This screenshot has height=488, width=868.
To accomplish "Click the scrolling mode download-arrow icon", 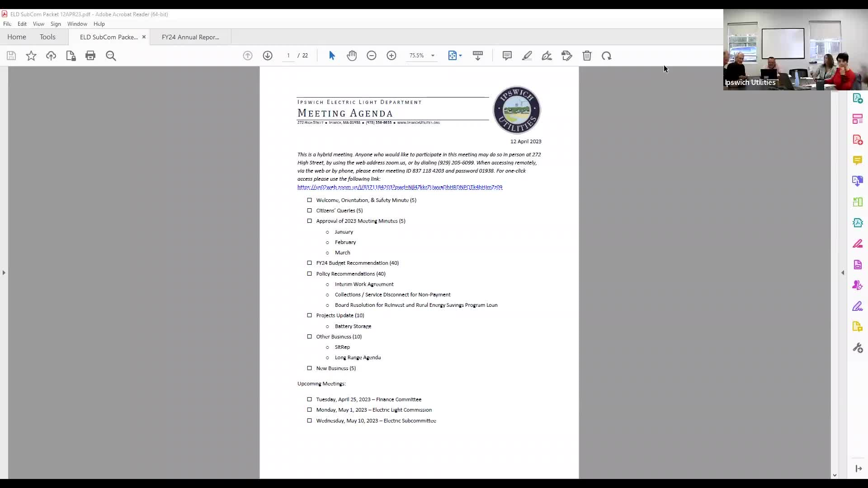I will click(x=478, y=56).
